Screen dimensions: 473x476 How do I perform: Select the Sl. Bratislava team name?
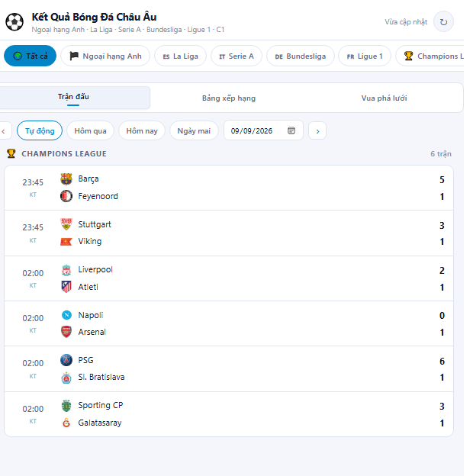click(101, 377)
